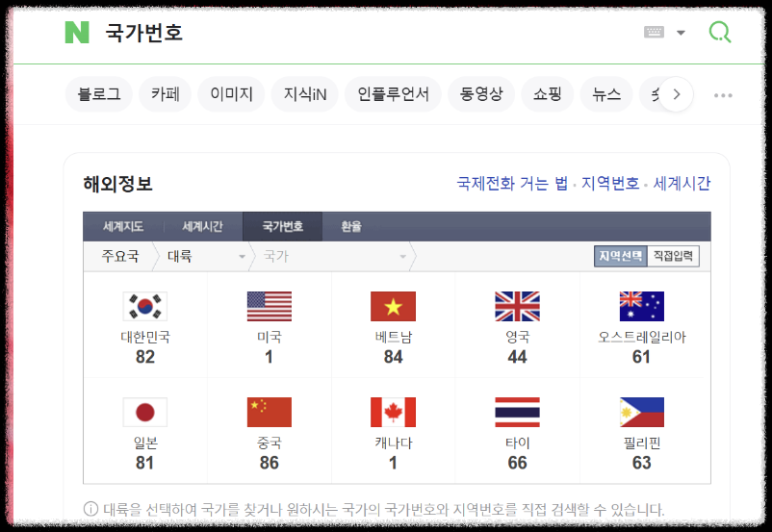Switch to the 세계지도 tab
The width and height of the screenshot is (772, 532).
123,226
